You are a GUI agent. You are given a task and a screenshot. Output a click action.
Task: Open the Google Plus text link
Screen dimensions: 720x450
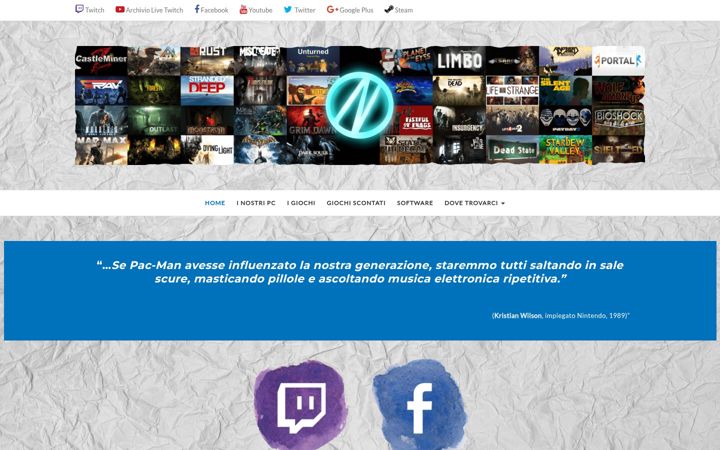pos(356,10)
